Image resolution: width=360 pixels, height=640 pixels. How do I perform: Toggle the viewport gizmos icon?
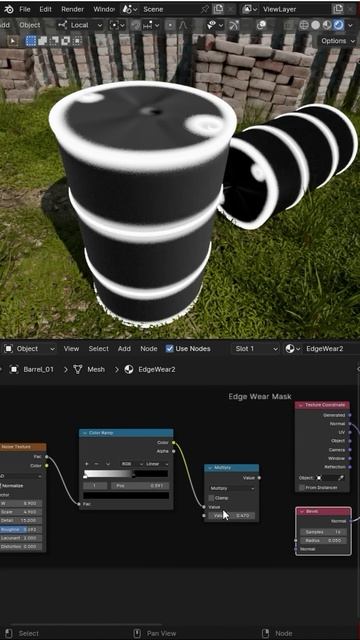click(x=234, y=25)
